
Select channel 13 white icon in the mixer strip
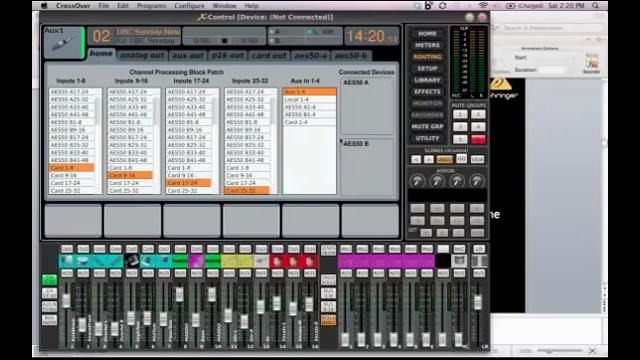click(x=261, y=261)
